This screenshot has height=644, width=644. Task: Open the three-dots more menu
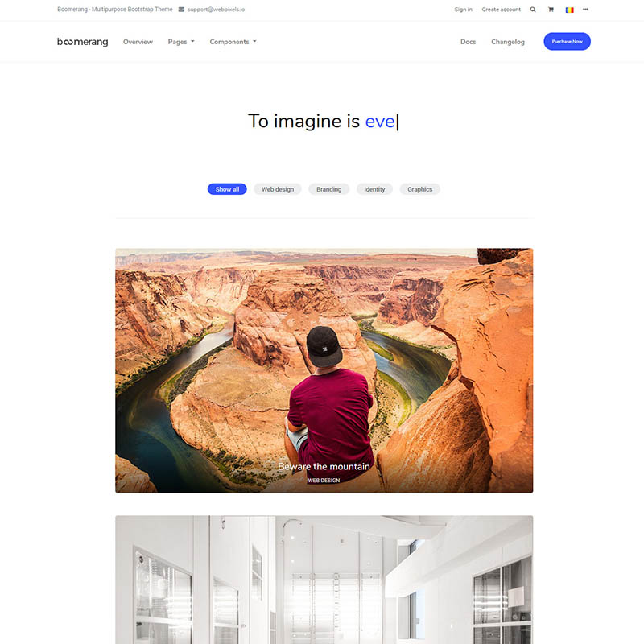tap(585, 9)
